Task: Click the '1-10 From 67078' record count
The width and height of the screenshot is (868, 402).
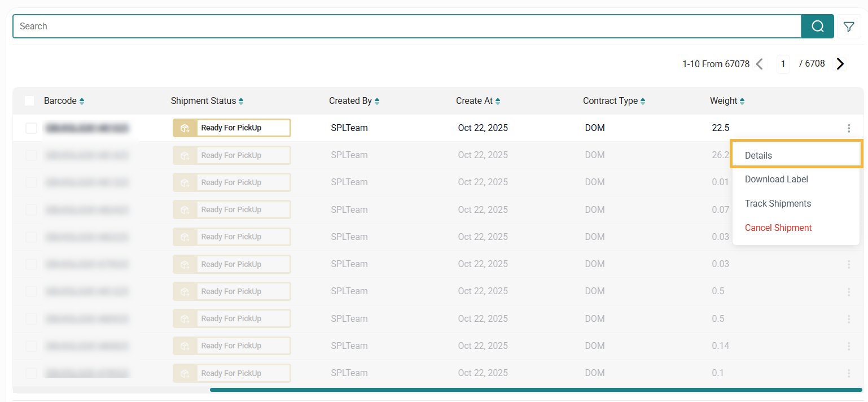Action: pos(716,64)
